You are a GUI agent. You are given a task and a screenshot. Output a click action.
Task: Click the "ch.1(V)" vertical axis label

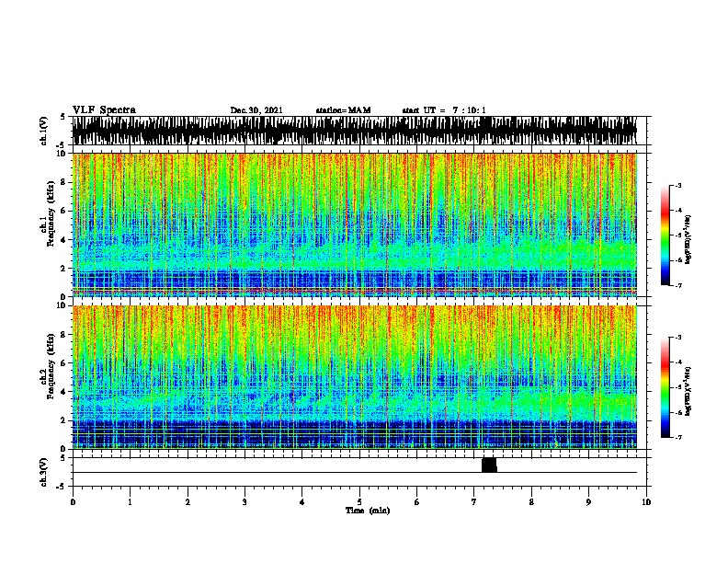44,131
